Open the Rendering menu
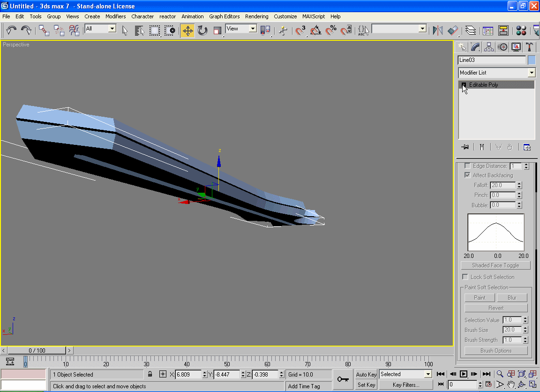Screen dimensions: 540x392 tap(256, 16)
